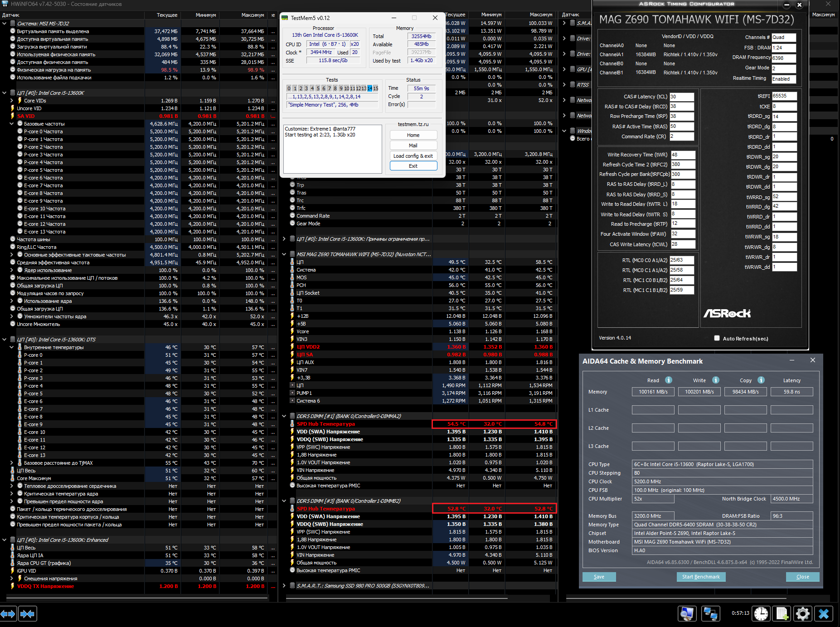Collapse the MSI MAG Z690 TOMAHAWK Nuvoton group
This screenshot has height=627, width=840.
tap(284, 254)
